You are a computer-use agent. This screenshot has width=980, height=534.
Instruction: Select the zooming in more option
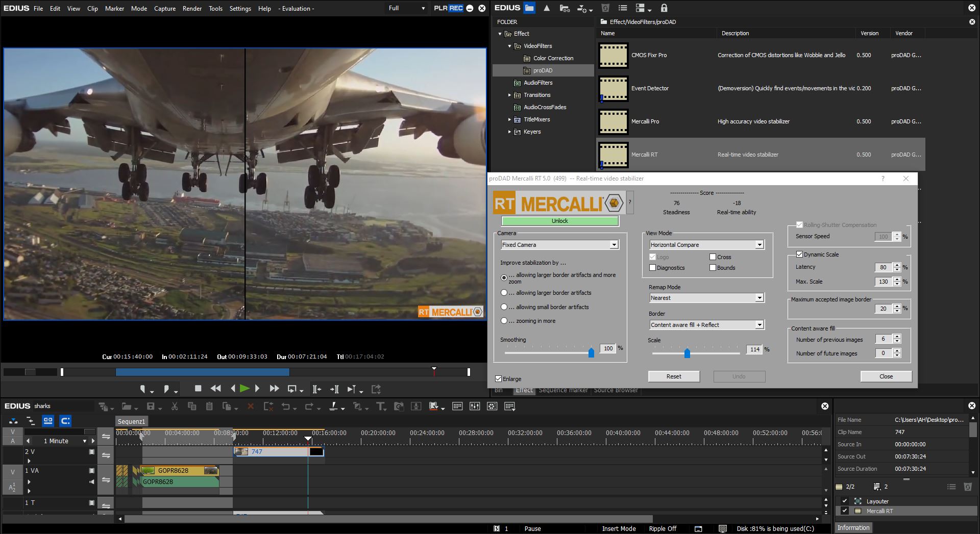(504, 320)
